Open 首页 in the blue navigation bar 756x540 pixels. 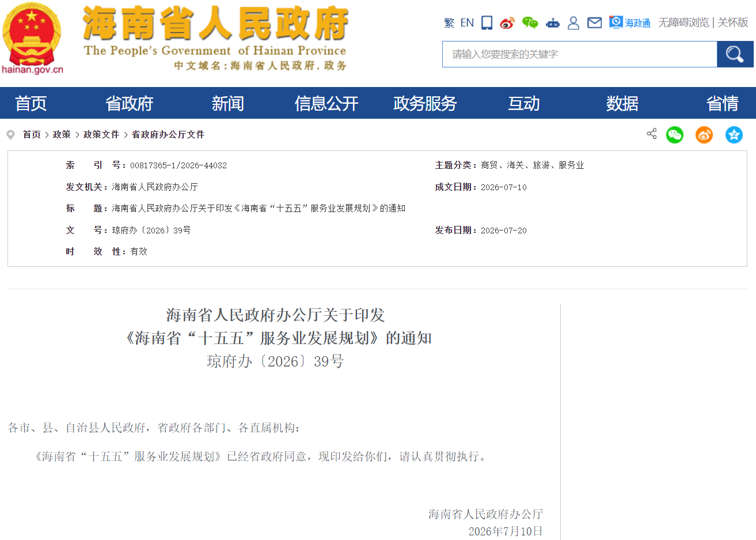coord(31,103)
